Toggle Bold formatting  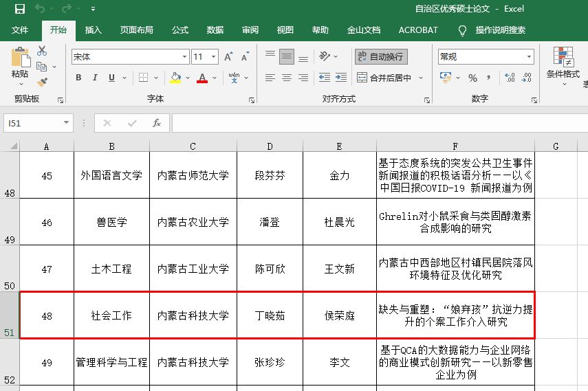coord(78,78)
